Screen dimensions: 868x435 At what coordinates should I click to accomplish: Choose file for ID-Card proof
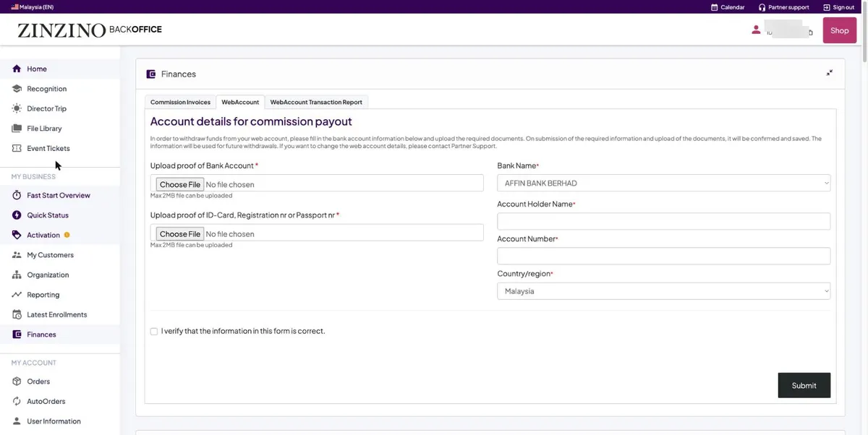tap(180, 234)
